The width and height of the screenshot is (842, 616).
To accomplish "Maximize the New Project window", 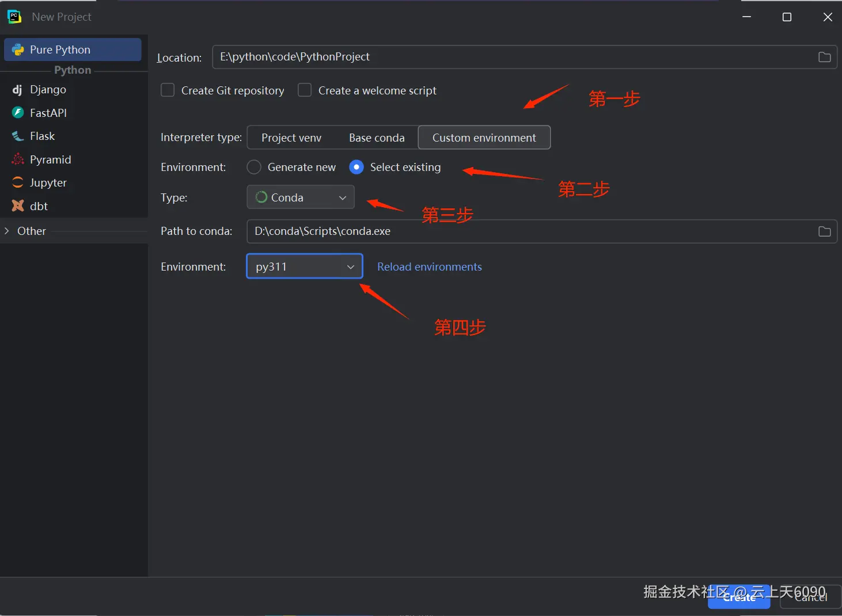I will [x=787, y=17].
